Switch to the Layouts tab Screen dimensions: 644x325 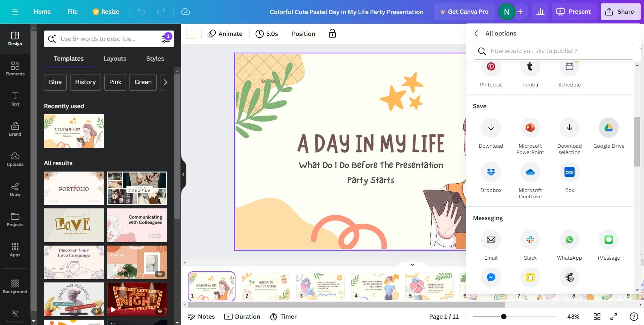(115, 59)
